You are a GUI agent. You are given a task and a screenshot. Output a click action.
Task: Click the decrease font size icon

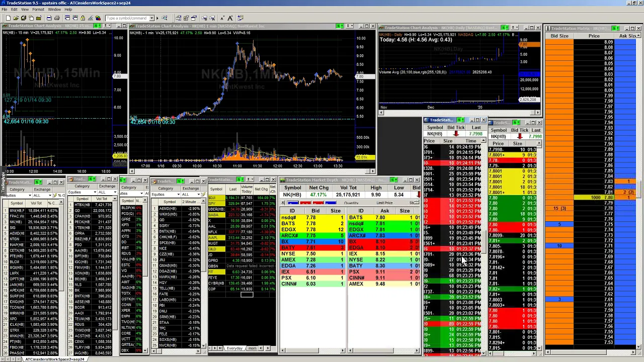222,18
